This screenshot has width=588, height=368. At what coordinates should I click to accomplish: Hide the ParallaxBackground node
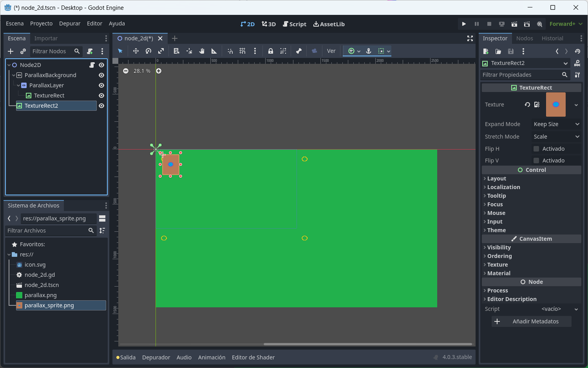click(101, 75)
